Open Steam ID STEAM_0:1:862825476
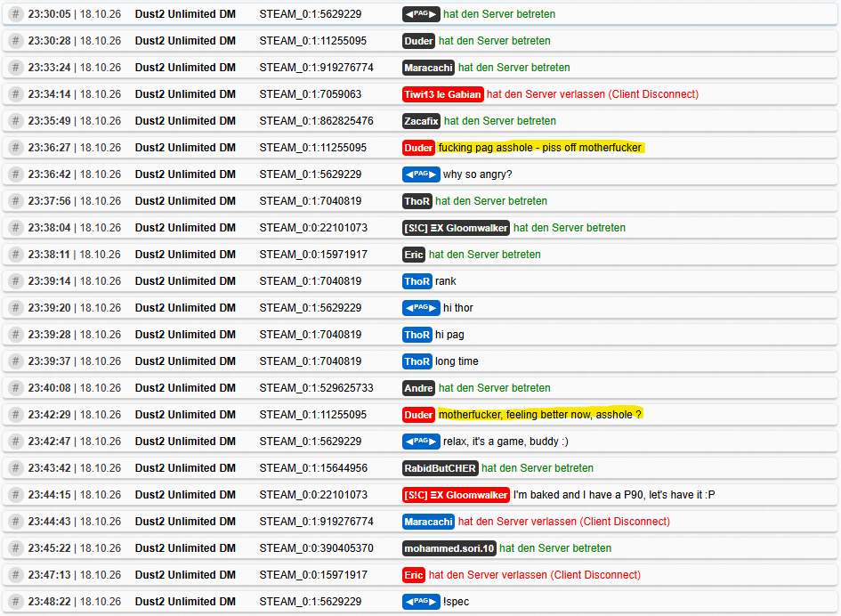This screenshot has width=841, height=616. coord(317,121)
